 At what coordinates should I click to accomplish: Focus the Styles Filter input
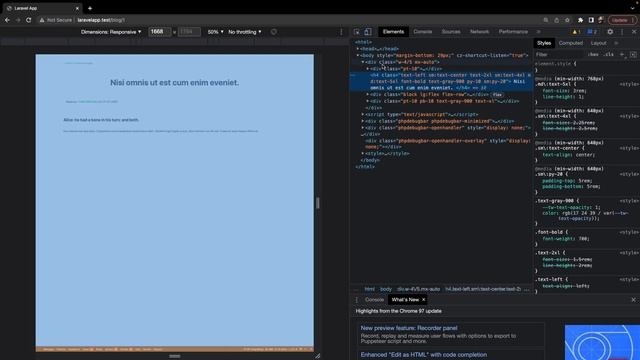tap(560, 54)
